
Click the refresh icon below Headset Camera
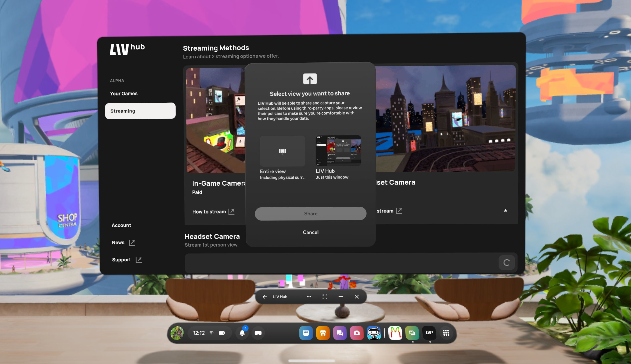tap(506, 262)
